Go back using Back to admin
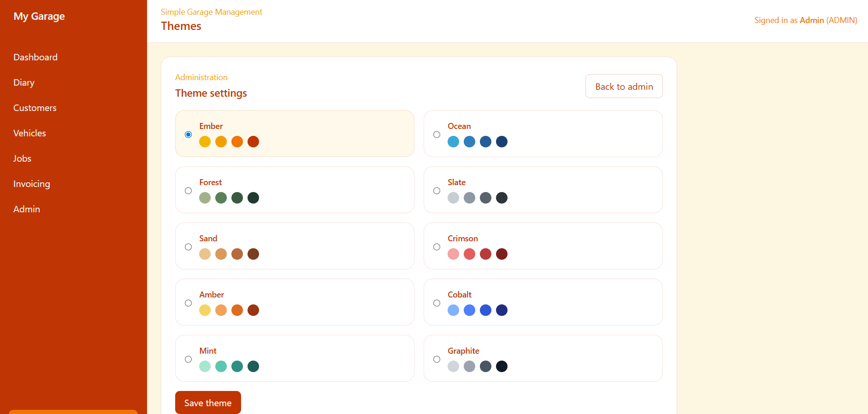Viewport: 868px width, 414px height. [x=624, y=87]
